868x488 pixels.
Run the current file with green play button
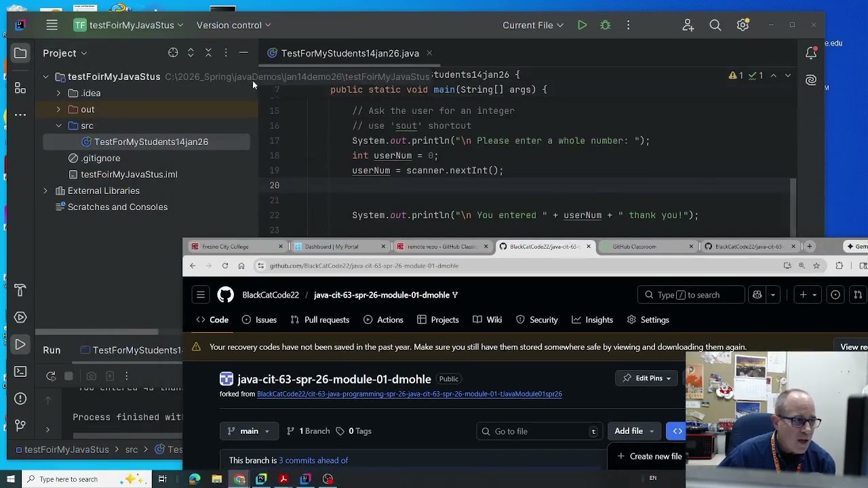pyautogui.click(x=582, y=25)
